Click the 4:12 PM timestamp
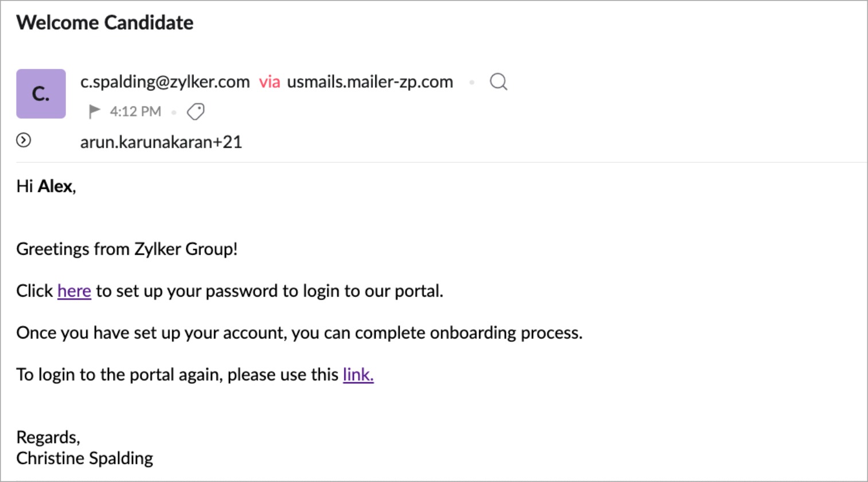Viewport: 868px width, 482px height. (x=135, y=111)
